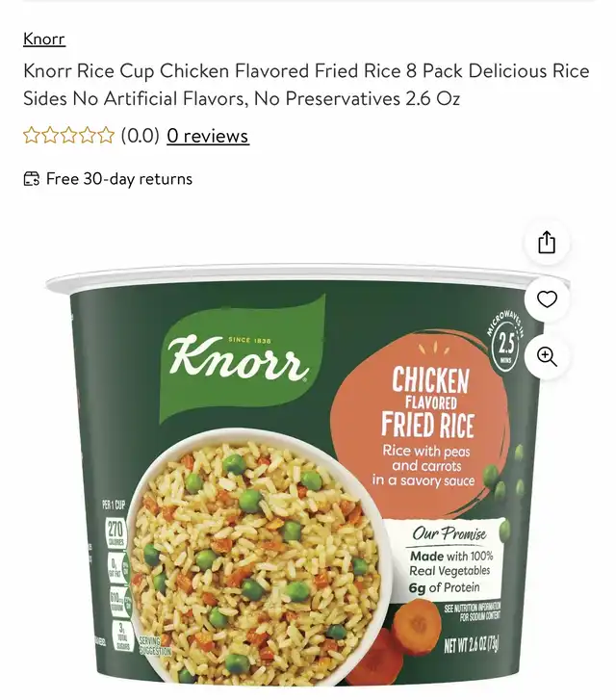This screenshot has width=616, height=700.
Task: Click the product title text
Action: tap(306, 85)
